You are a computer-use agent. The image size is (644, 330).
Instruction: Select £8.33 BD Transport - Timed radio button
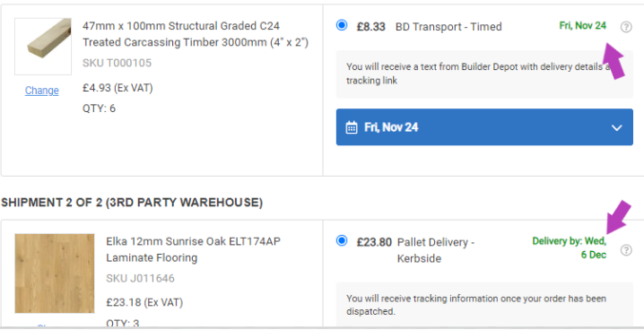342,25
